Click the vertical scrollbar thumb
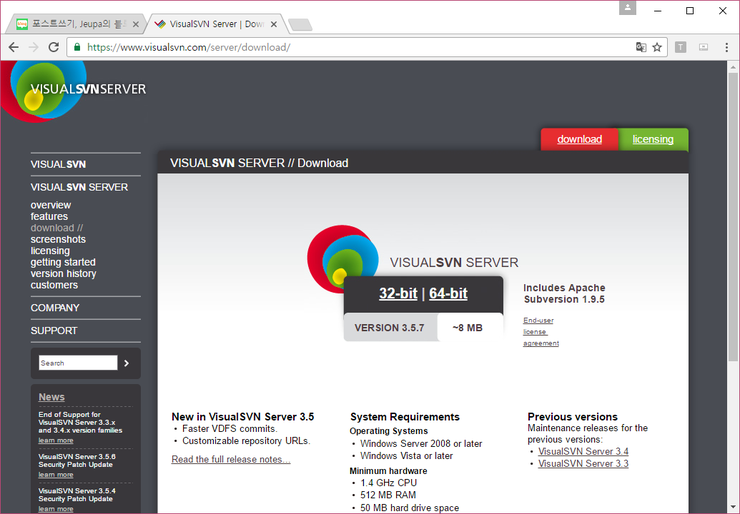The height and width of the screenshot is (514, 740). tap(732, 218)
